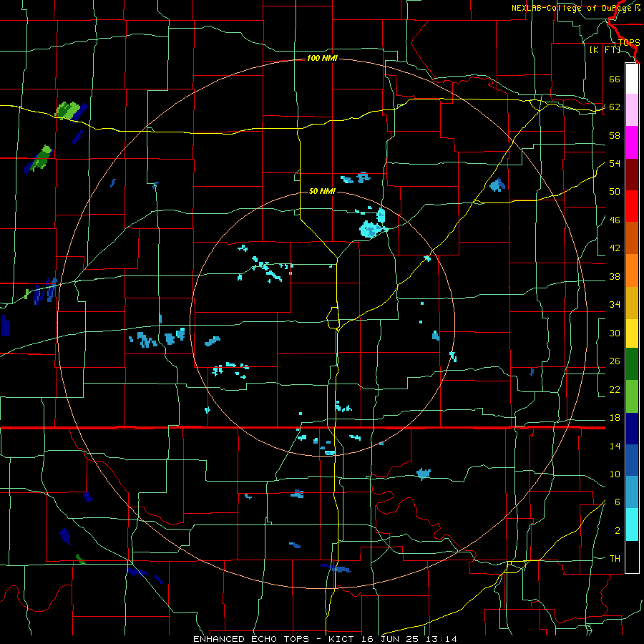Click the "30" legend value

(615, 333)
